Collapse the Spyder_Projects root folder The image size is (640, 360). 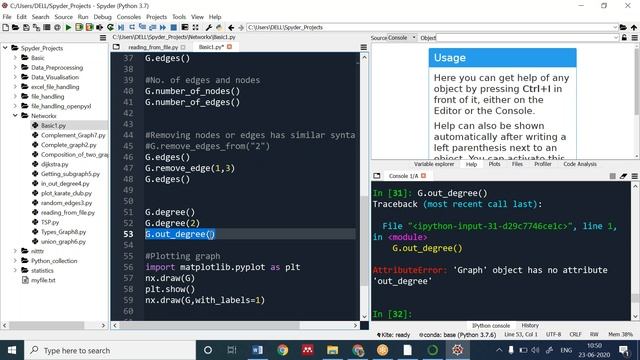click(x=5, y=48)
